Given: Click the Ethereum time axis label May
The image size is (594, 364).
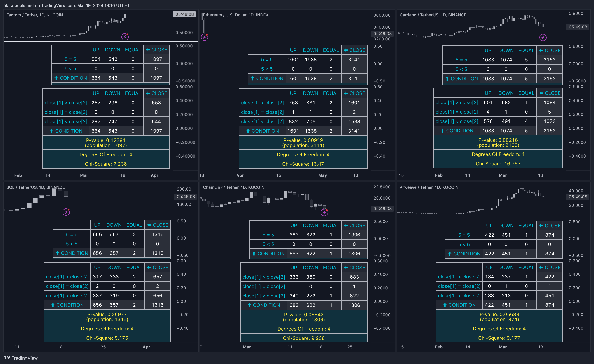Looking at the screenshot, I should tap(322, 175).
